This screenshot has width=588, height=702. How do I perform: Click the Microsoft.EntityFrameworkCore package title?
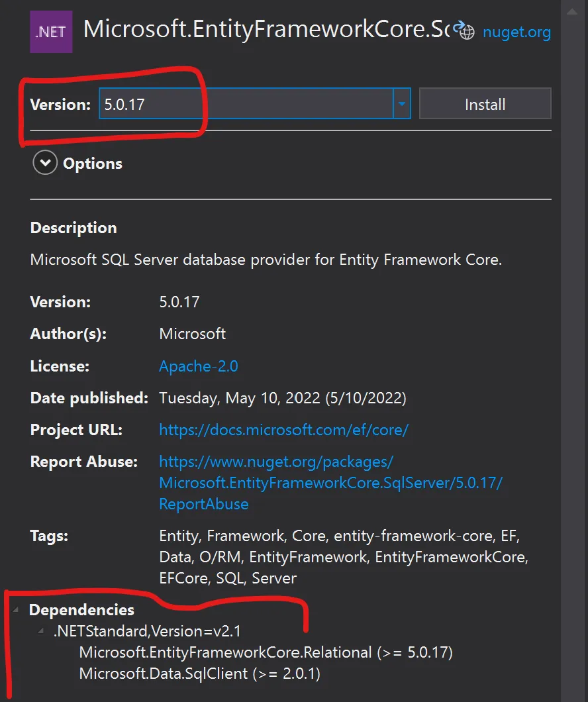(267, 30)
